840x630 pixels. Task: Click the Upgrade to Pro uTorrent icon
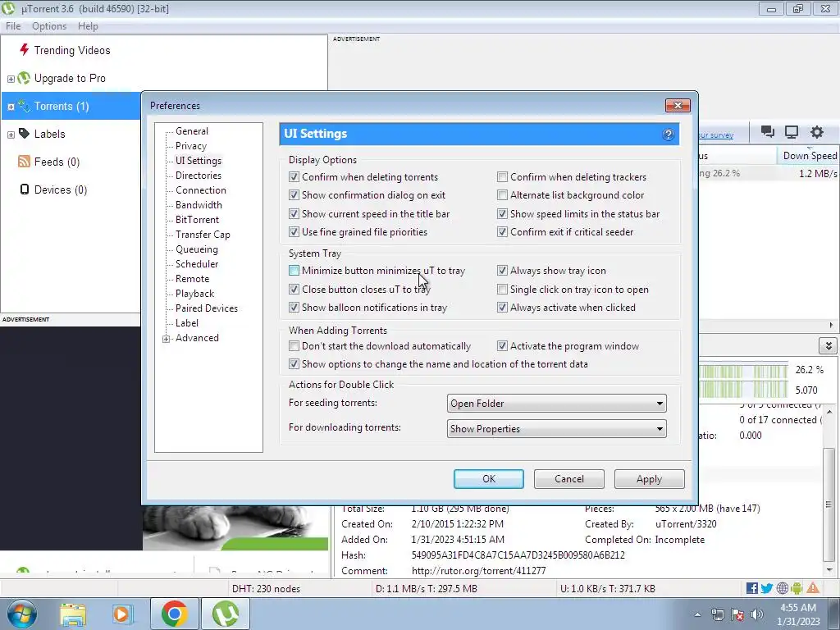tap(24, 78)
